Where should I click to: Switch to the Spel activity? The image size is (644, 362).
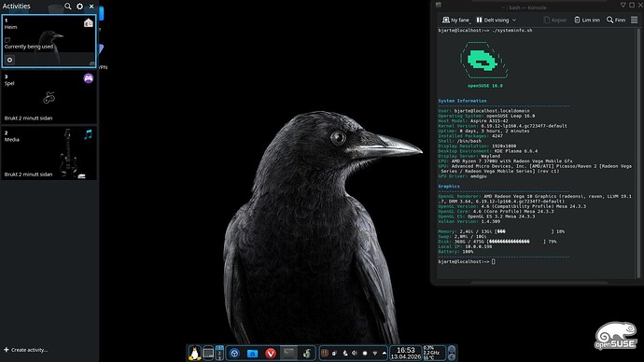click(x=49, y=97)
